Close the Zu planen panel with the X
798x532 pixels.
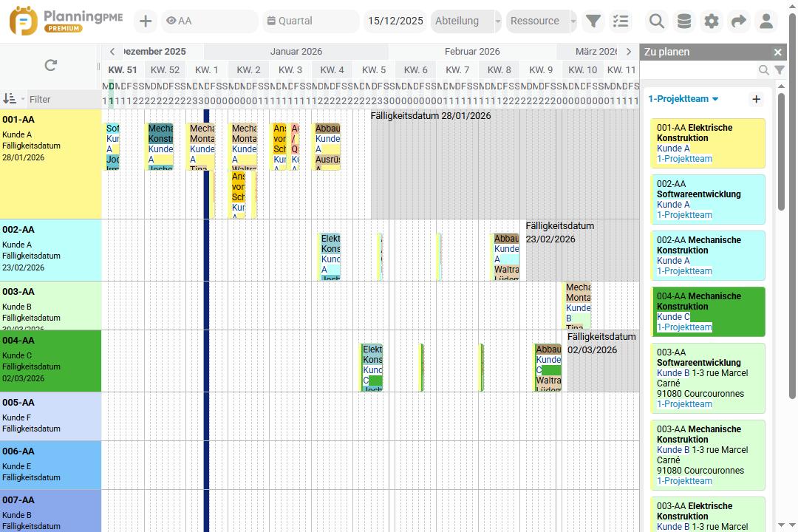pyautogui.click(x=777, y=52)
